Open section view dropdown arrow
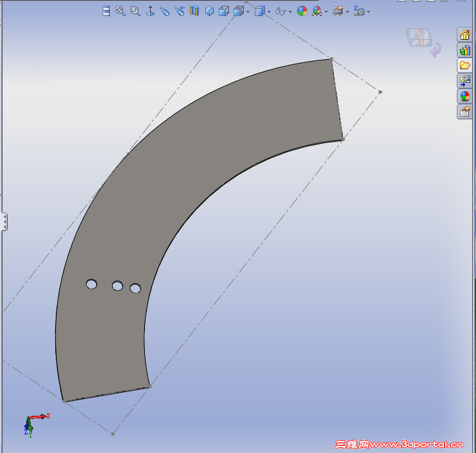This screenshot has width=476, height=453. point(248,12)
